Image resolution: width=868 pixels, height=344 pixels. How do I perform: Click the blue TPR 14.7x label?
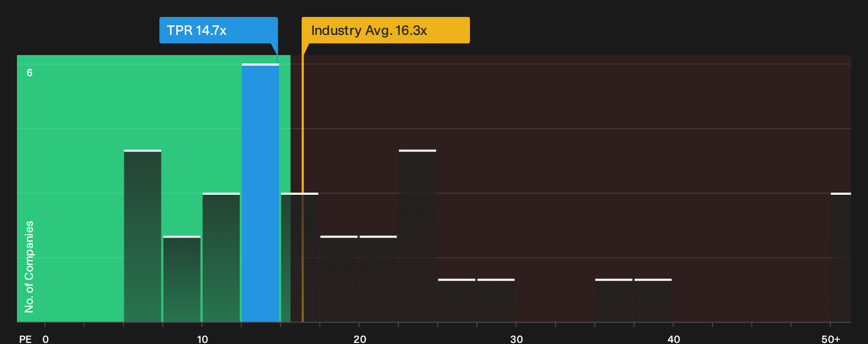click(x=219, y=30)
